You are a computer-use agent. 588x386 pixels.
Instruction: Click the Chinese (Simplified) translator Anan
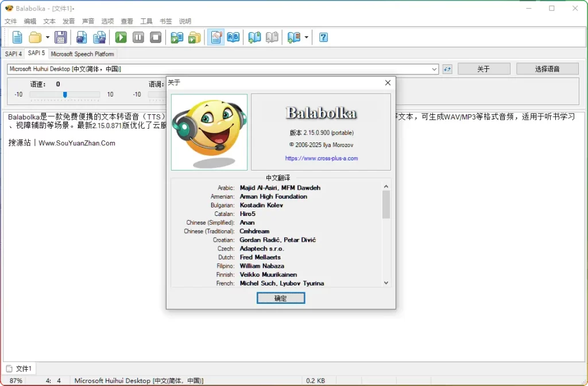[247, 222]
